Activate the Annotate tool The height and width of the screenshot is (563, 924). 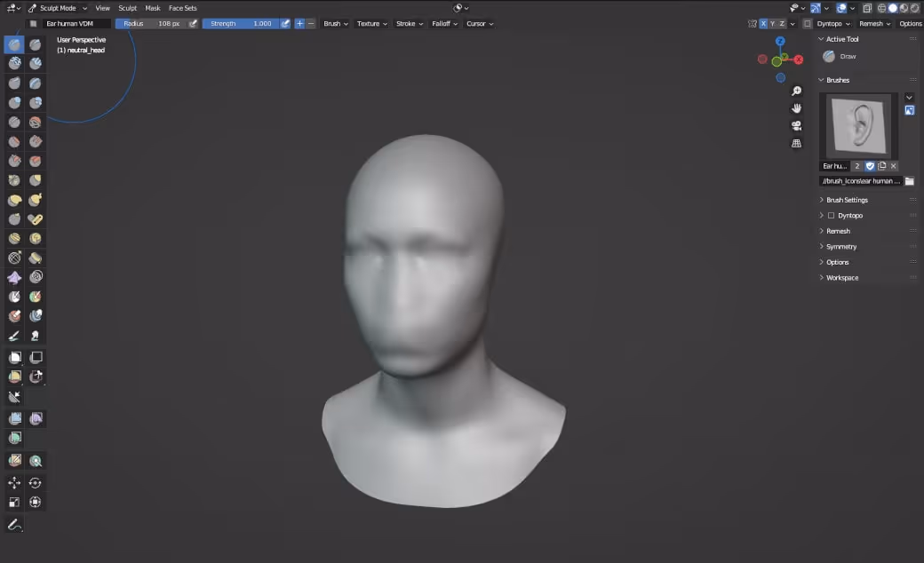[x=14, y=526]
